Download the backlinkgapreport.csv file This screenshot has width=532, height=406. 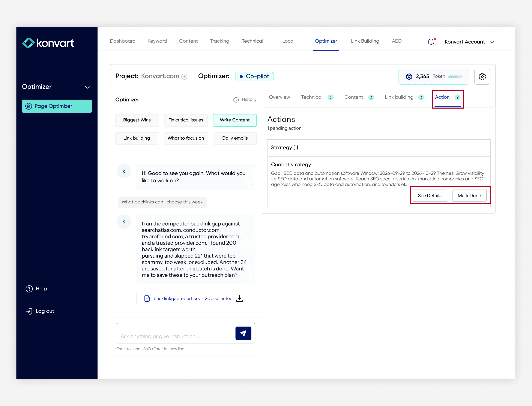tap(239, 299)
